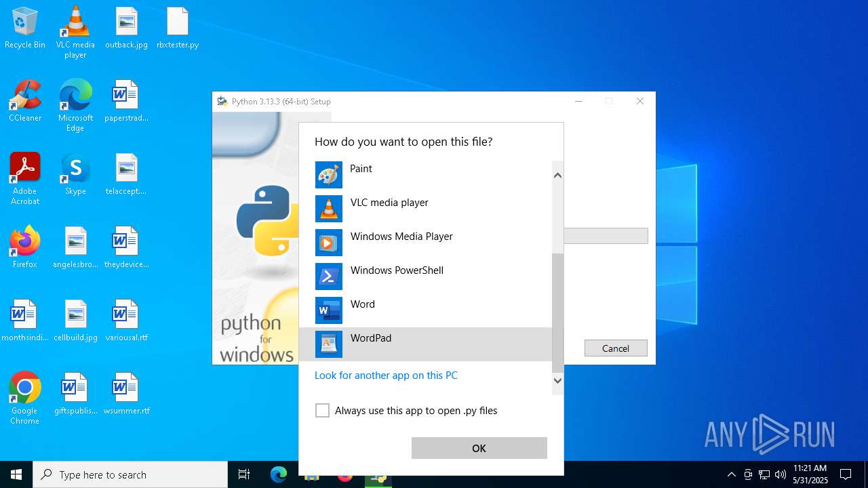This screenshot has width=868, height=488.
Task: Click the Python Setup progress bar
Action: point(606,236)
